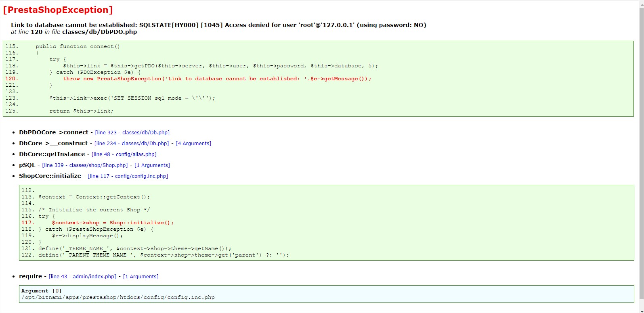Image resolution: width=644 pixels, height=313 pixels.
Task: Click the 'ShopCore::initialize' trace entry
Action: tap(50, 176)
